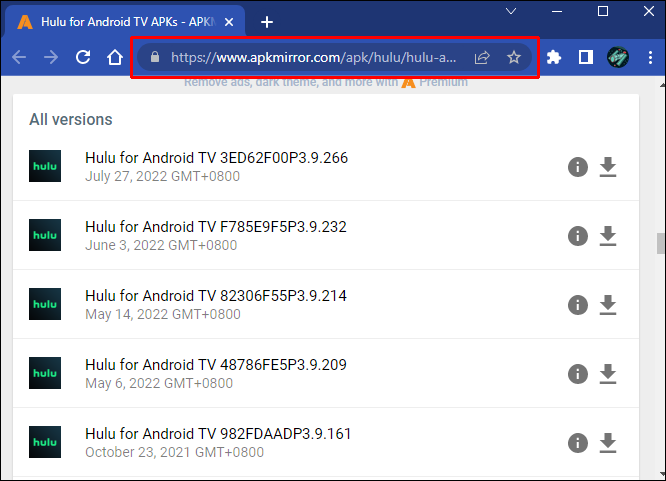Viewport: 666px width, 481px height.
Task: Click the scrollbar down arrow
Action: pyautogui.click(x=662, y=473)
